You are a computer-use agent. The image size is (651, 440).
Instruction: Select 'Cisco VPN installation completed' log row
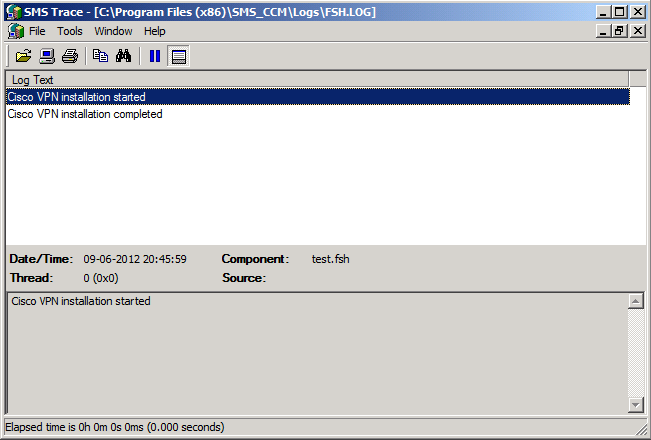pos(318,114)
